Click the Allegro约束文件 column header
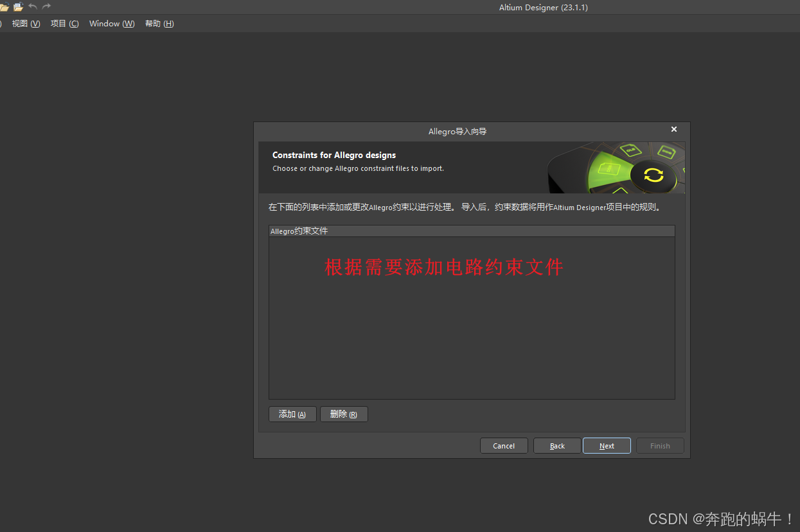800x532 pixels. [x=472, y=231]
